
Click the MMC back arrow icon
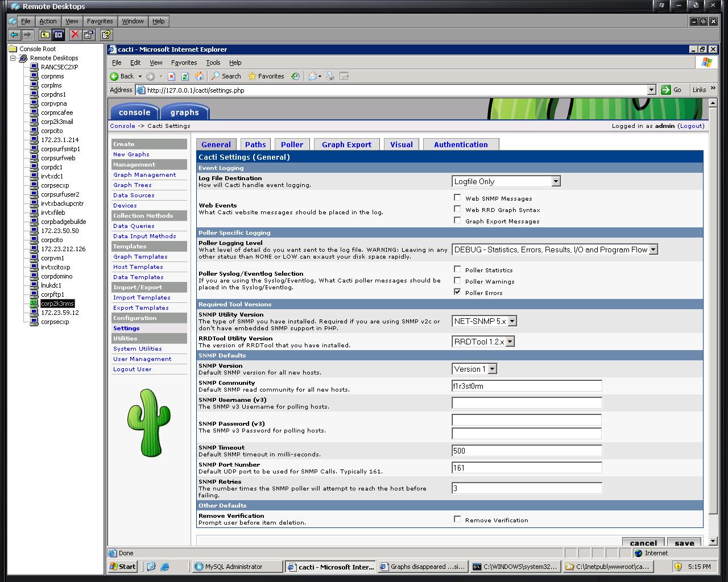pyautogui.click(x=14, y=35)
